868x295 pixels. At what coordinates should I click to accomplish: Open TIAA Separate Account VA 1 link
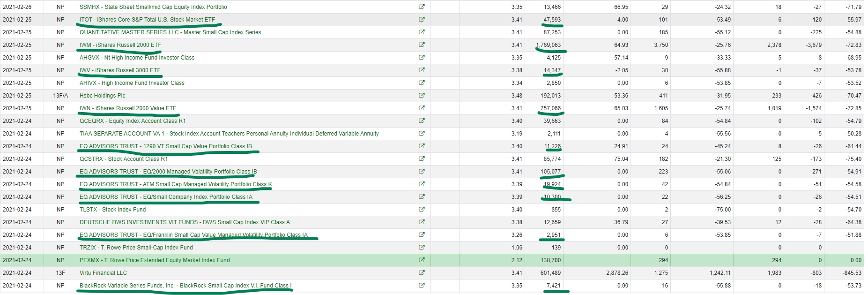coord(229,134)
